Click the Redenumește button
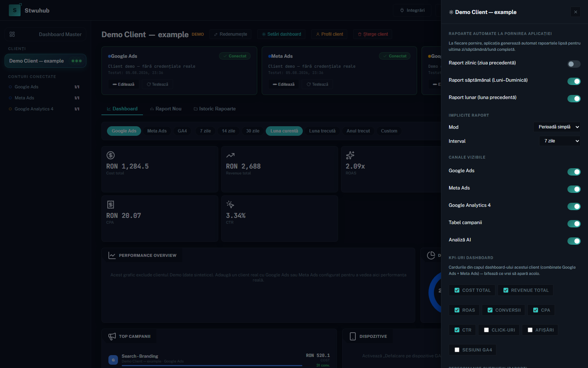Image resolution: width=588 pixels, height=368 pixels. [x=231, y=34]
